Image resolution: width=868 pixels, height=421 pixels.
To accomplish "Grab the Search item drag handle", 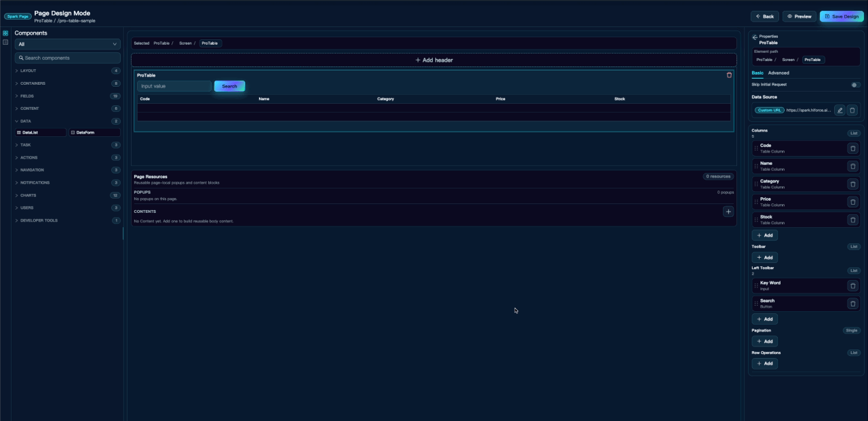I will 756,304.
